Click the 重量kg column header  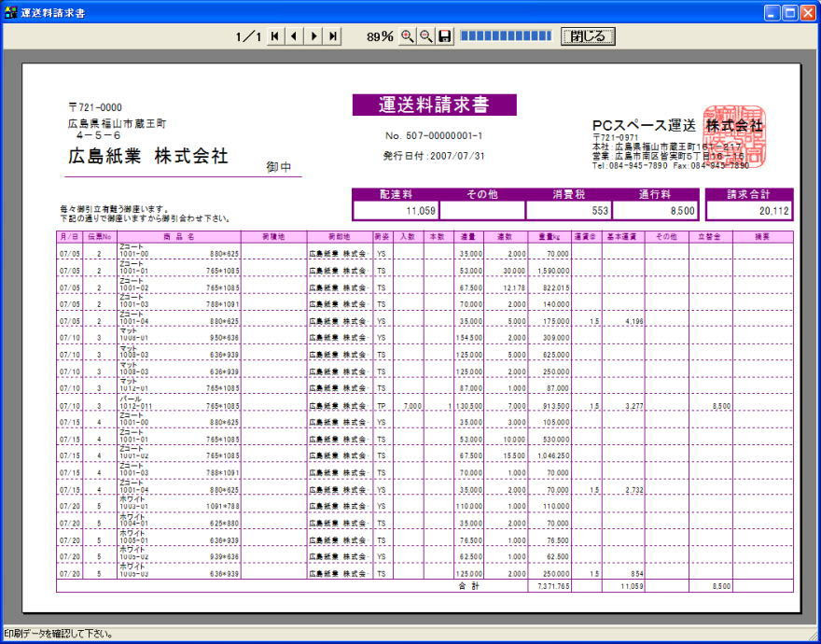550,237
